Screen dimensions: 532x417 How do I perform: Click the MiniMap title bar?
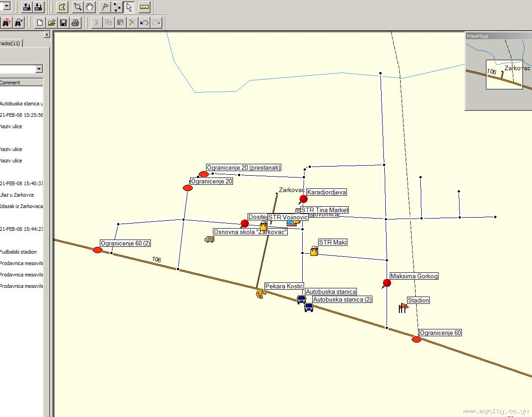[499, 36]
